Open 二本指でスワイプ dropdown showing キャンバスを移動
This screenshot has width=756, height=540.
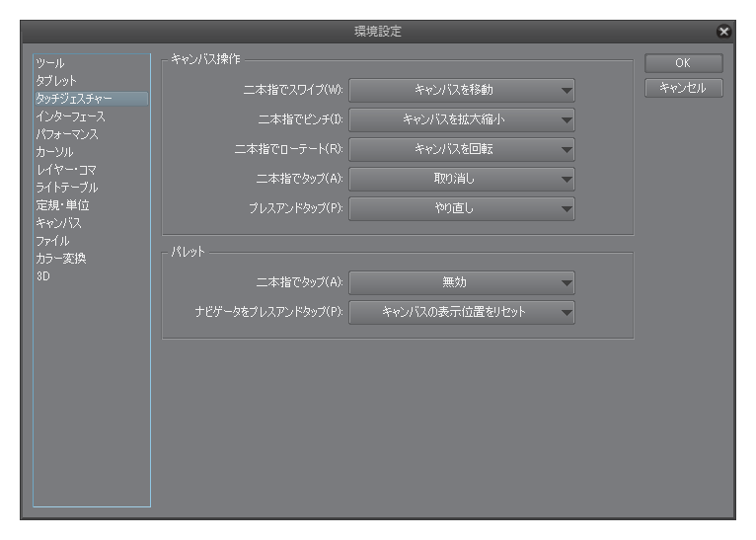point(462,90)
